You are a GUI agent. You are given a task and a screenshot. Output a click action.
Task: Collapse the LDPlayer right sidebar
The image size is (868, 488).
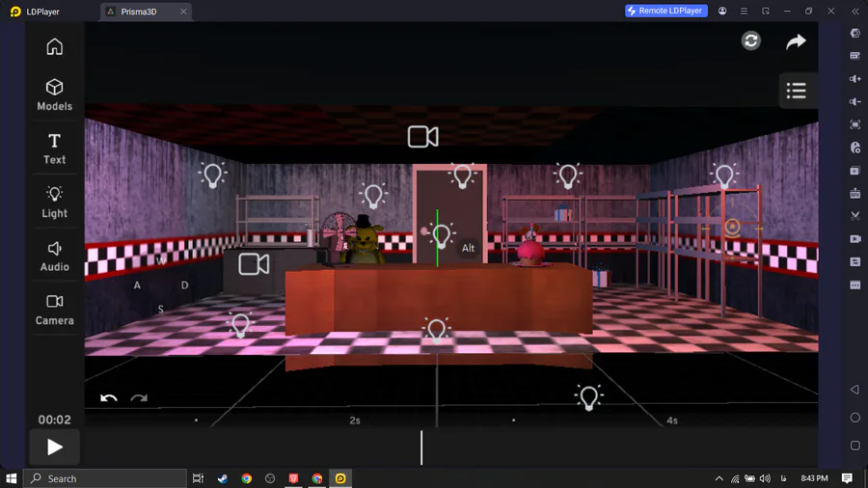pyautogui.click(x=854, y=11)
